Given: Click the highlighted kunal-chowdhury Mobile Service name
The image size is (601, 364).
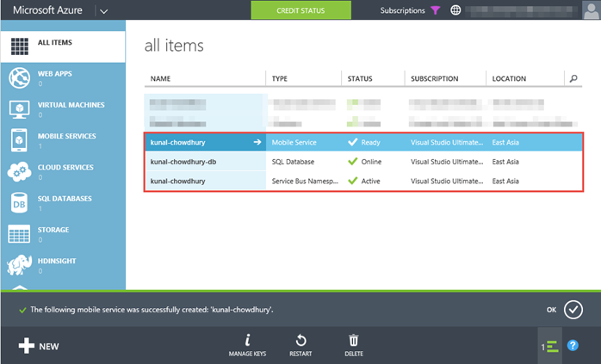Looking at the screenshot, I should pos(178,142).
